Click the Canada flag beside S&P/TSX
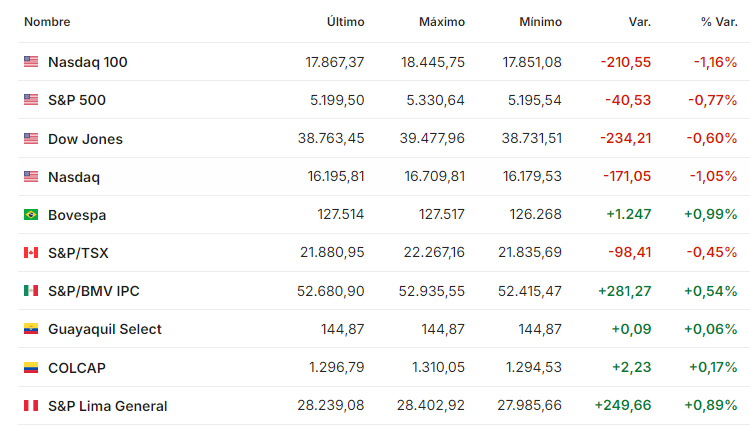 pyautogui.click(x=31, y=252)
